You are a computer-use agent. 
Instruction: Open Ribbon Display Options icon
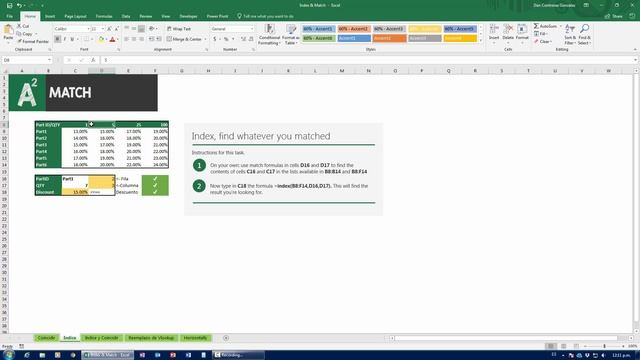click(x=586, y=5)
